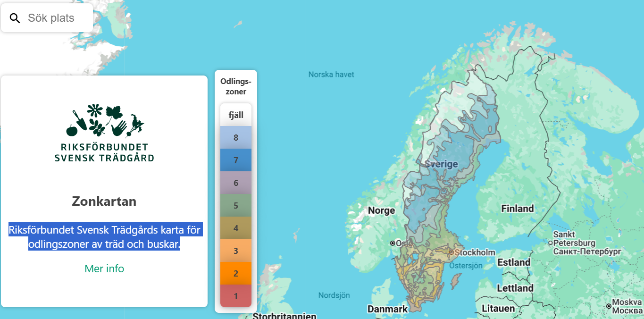This screenshot has width=644, height=319.
Task: Click the Finland country label
Action: point(517,208)
